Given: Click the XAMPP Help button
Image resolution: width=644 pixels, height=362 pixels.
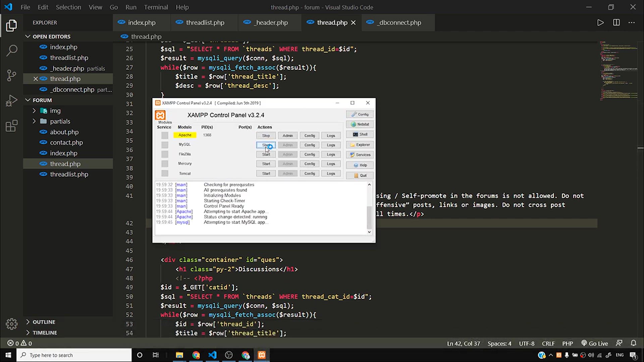Looking at the screenshot, I should 360,165.
